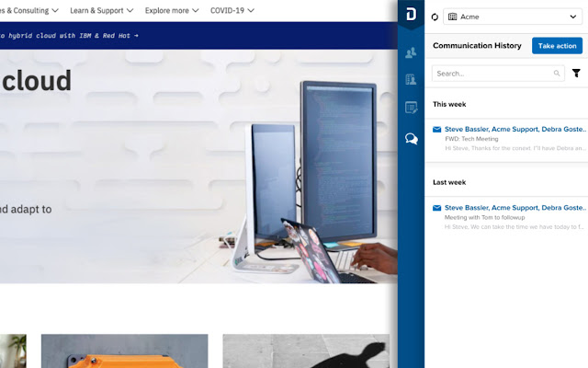
Task: Expand the COVID-19 menu
Action: tap(232, 10)
